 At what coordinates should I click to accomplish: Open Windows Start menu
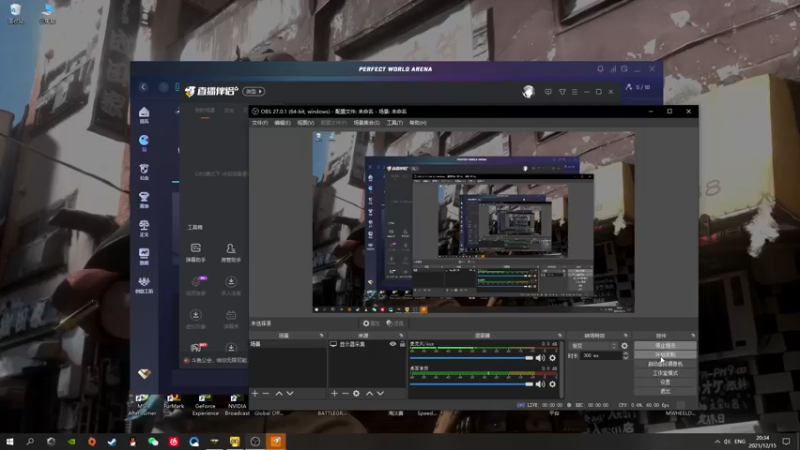point(10,441)
